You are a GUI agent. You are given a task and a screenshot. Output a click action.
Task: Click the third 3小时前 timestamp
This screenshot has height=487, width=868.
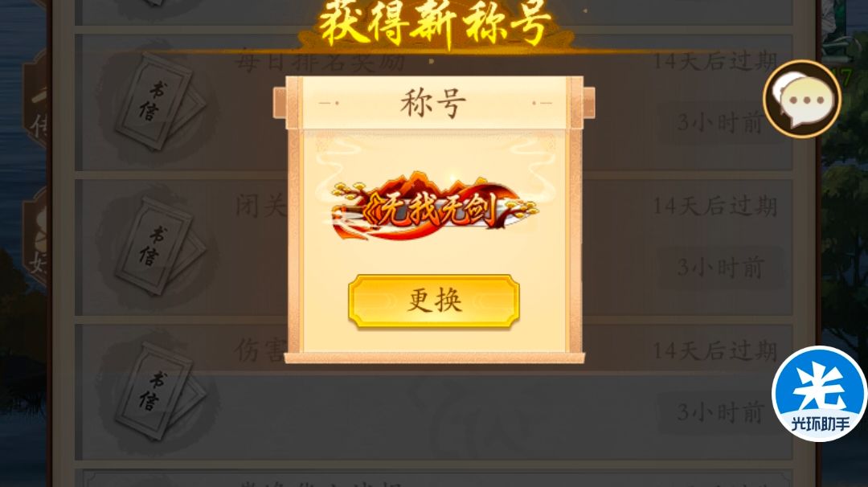point(720,412)
